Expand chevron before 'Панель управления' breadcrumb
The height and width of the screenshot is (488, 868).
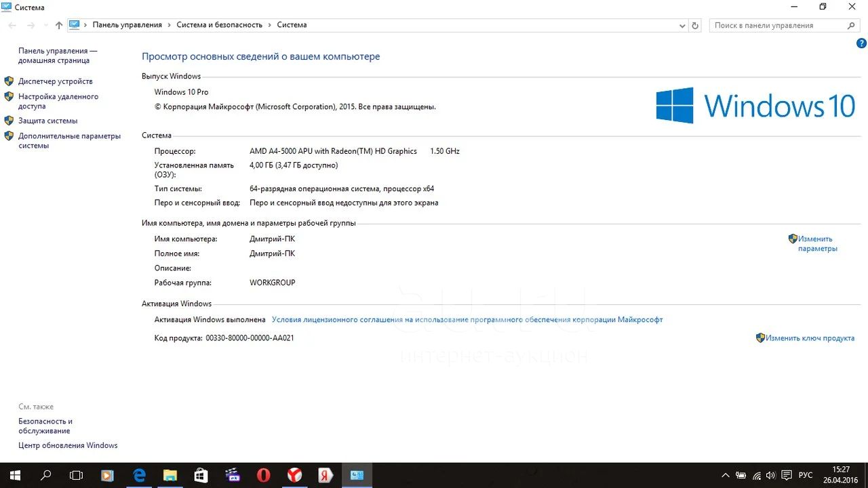pos(85,25)
